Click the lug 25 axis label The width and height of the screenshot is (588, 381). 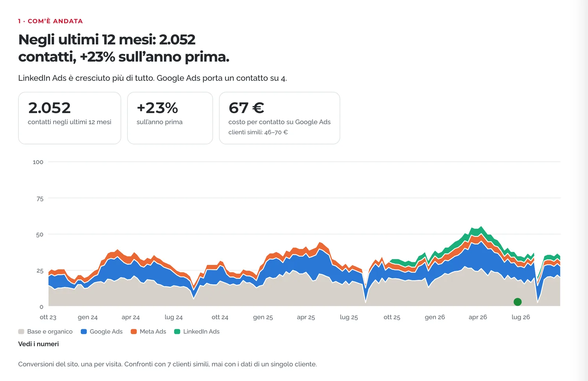(x=349, y=317)
